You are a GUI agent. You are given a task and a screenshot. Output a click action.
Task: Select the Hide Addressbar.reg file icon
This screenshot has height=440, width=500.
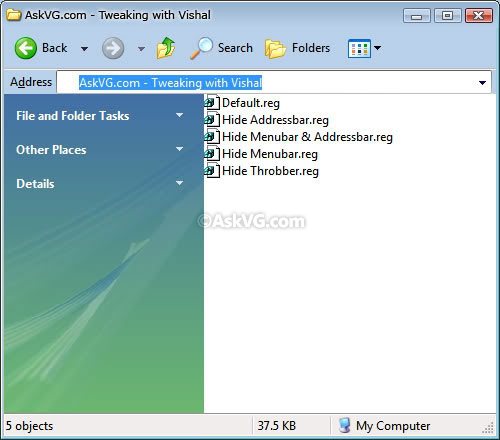(212, 119)
